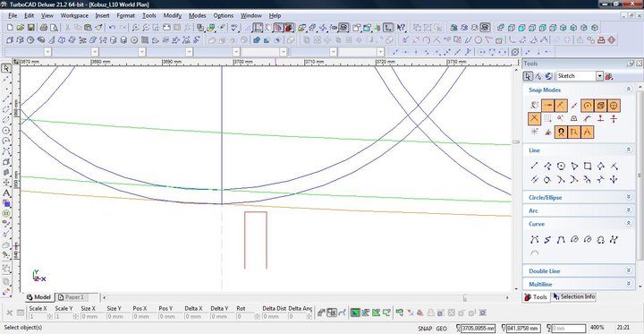Click the Print icon in toolbar
The height and width of the screenshot is (334, 644).
44,28
